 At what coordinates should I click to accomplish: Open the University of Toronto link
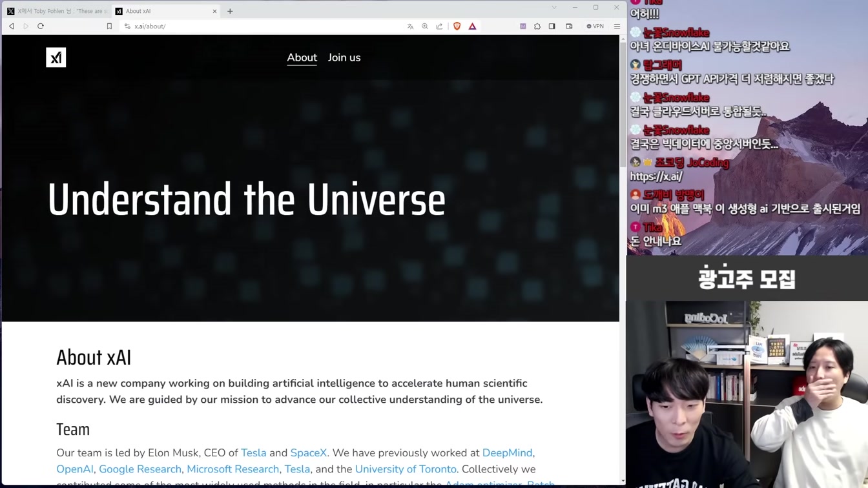pos(406,469)
